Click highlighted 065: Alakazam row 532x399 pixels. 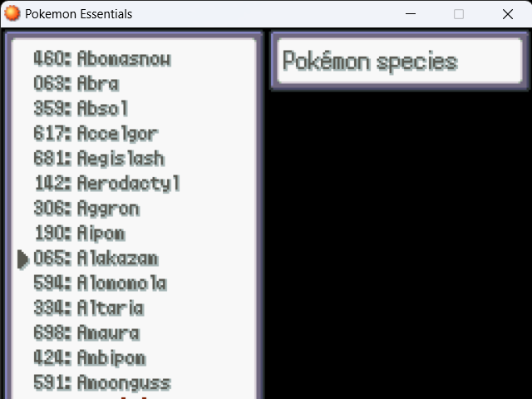coord(96,259)
